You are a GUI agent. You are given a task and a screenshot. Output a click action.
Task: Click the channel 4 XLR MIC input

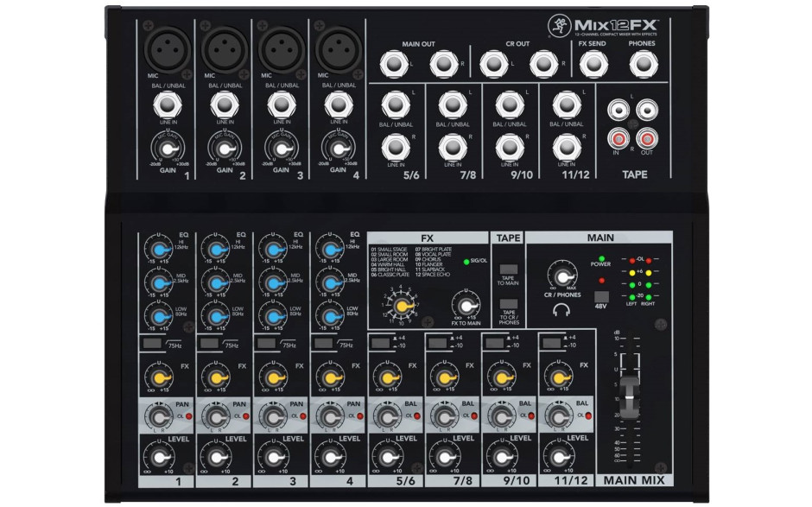[x=338, y=48]
